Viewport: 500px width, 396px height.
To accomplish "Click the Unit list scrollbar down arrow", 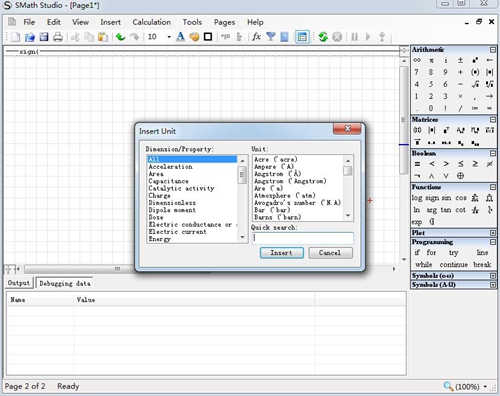I will [x=348, y=216].
